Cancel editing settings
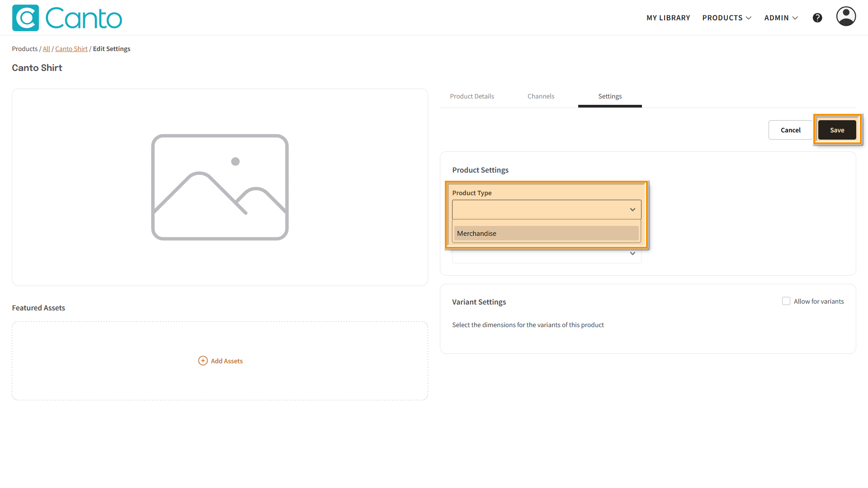 790,130
